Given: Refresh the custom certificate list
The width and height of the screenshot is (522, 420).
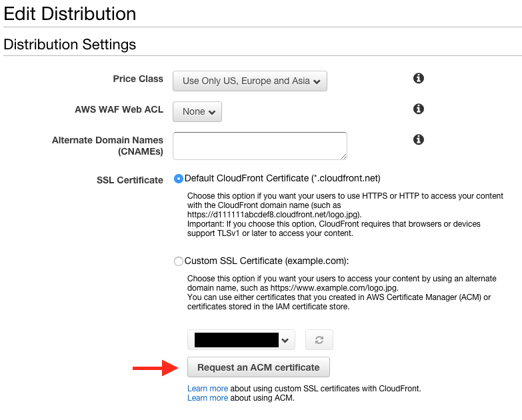Looking at the screenshot, I should click(319, 340).
